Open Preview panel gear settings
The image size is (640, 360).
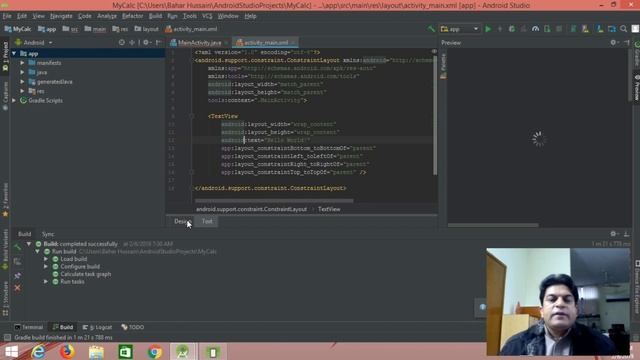(613, 42)
